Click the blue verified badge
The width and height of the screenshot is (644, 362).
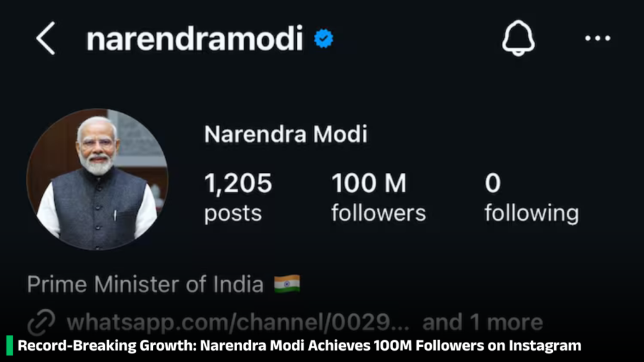(x=324, y=40)
